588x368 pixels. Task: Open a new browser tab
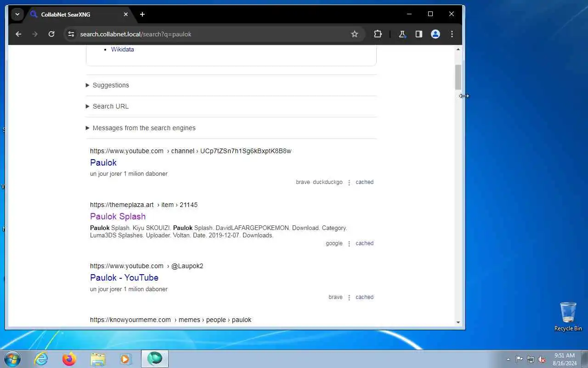tap(142, 14)
